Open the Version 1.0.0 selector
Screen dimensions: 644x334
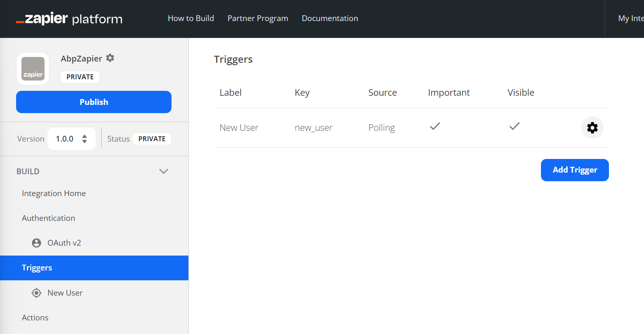(x=72, y=139)
